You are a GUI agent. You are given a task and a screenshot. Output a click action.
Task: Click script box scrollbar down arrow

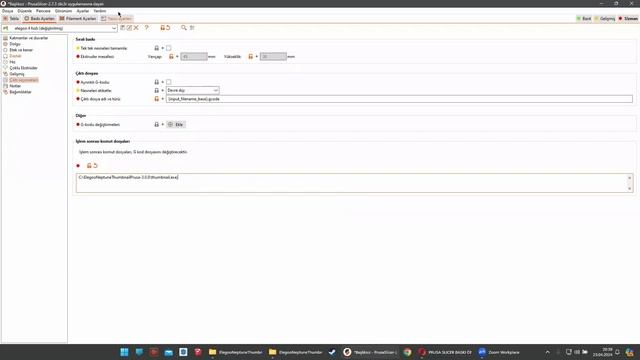(629, 189)
